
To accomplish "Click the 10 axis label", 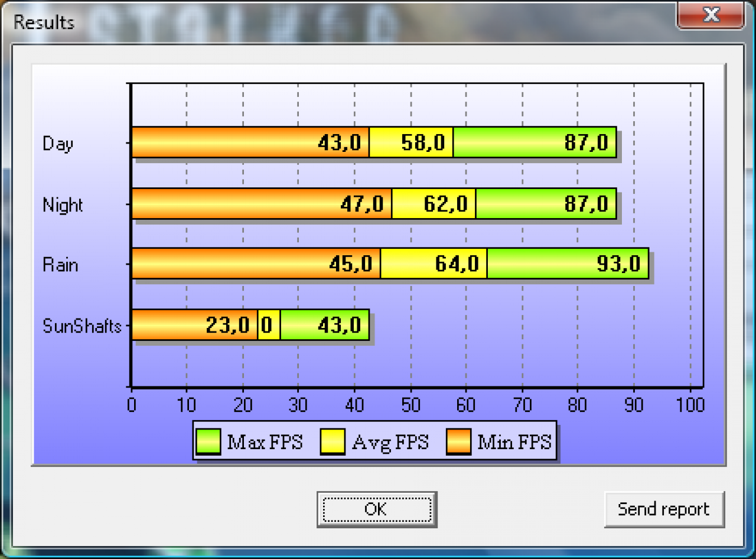I will pos(187,405).
